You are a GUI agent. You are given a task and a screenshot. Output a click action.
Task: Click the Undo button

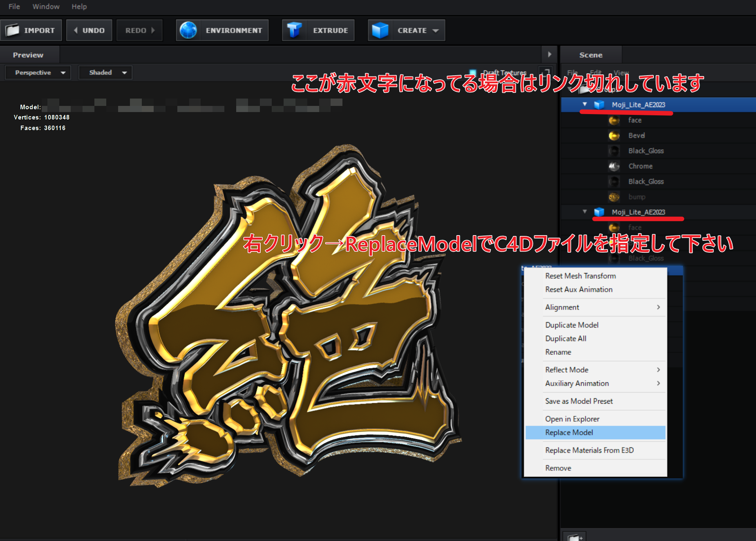89,30
